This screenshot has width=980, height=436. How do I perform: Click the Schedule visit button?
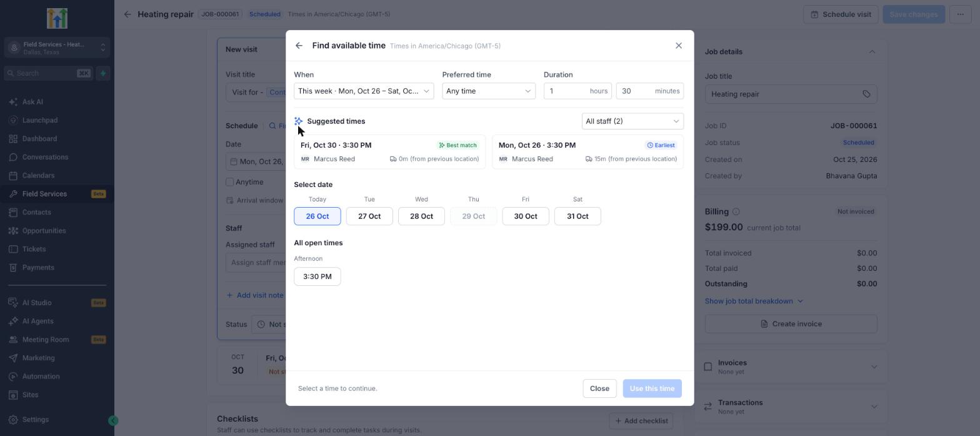point(841,14)
